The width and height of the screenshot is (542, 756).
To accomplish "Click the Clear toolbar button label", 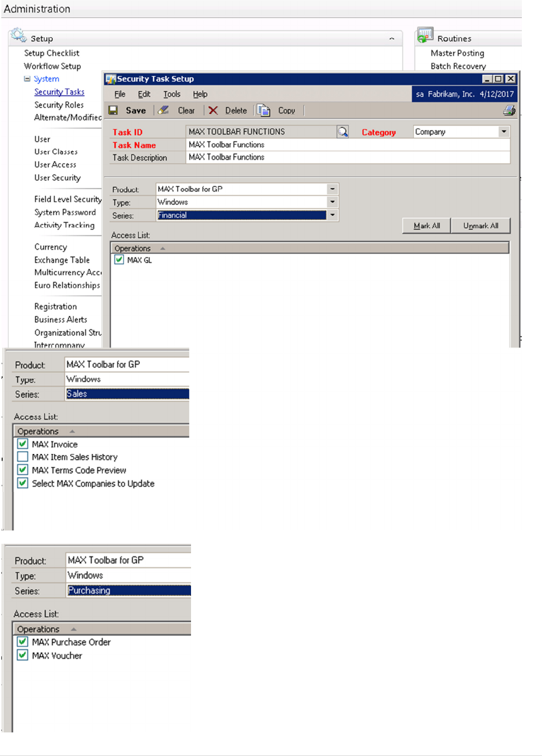I will tap(186, 110).
